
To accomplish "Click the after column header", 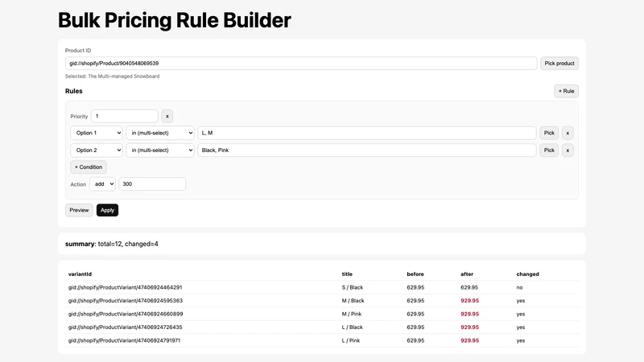I will (467, 274).
